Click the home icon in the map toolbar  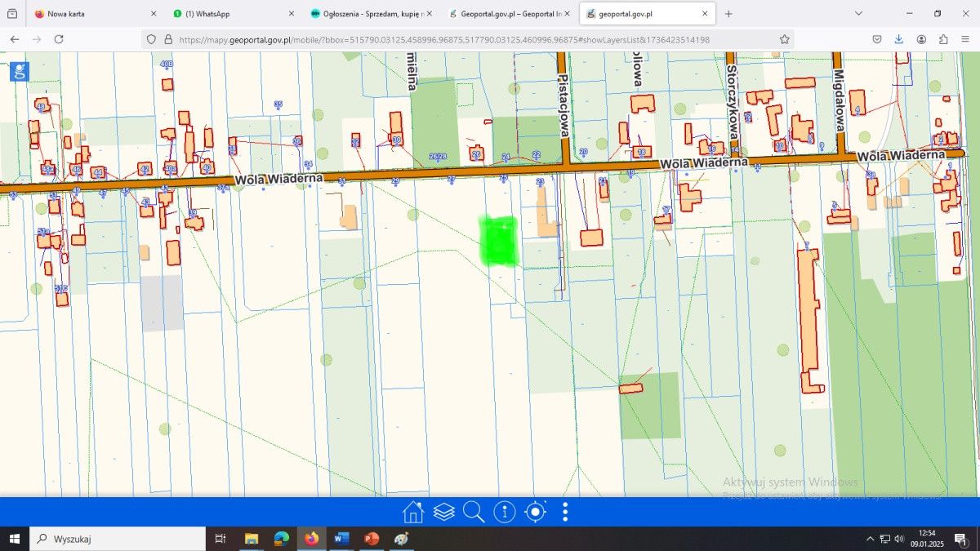412,513
